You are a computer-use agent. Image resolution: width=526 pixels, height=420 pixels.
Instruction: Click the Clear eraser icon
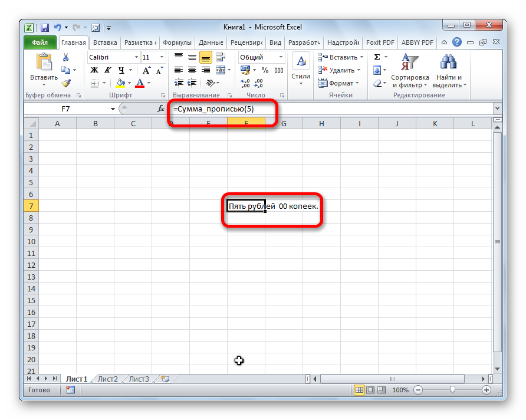(377, 83)
